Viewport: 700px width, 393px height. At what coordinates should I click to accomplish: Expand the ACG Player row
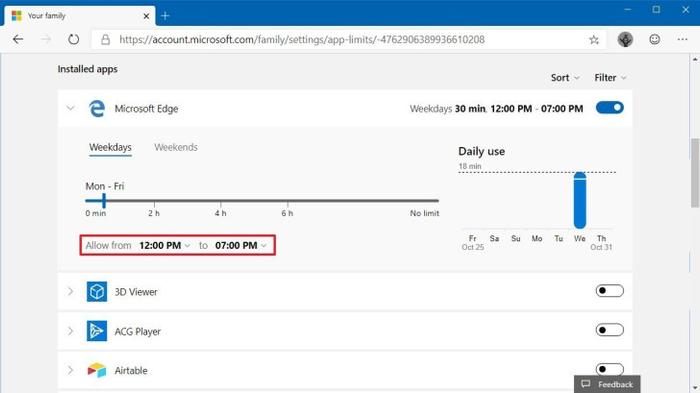coord(71,331)
